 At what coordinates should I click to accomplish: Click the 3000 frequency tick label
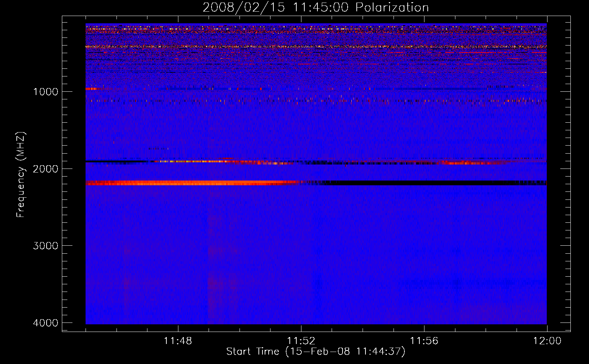46,246
